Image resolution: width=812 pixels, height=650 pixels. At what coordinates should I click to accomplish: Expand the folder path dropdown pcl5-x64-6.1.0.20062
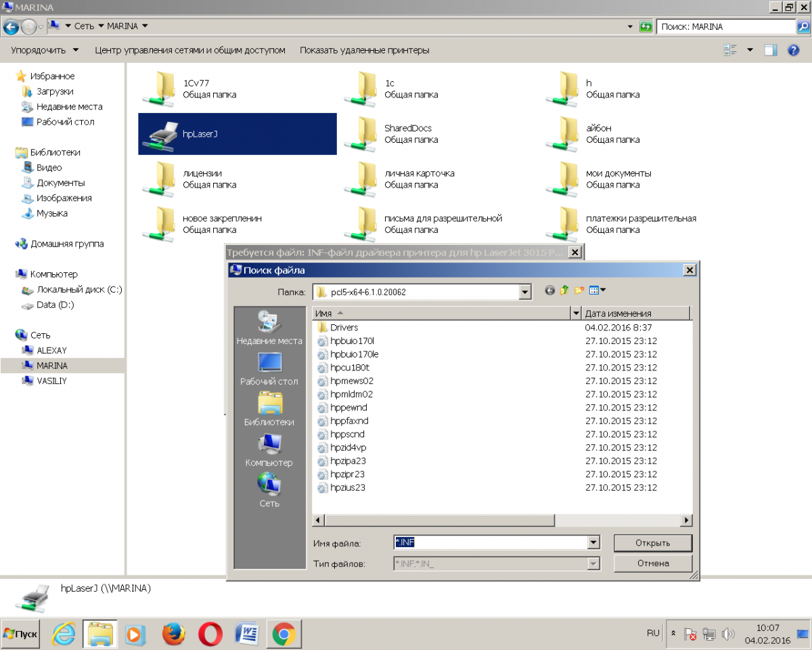(x=525, y=292)
